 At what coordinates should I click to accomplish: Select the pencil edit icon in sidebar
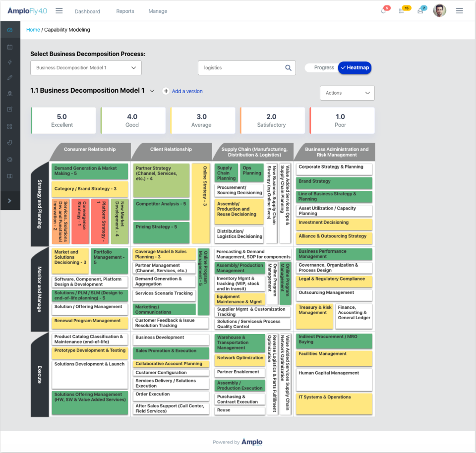pyautogui.click(x=10, y=78)
